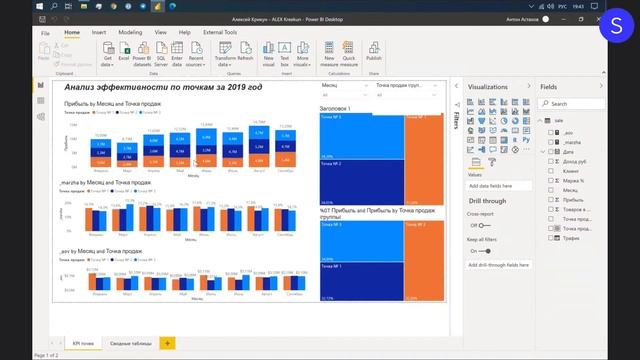Select the treemap visualization
Viewport: 640px width, 360px height.
526,121
